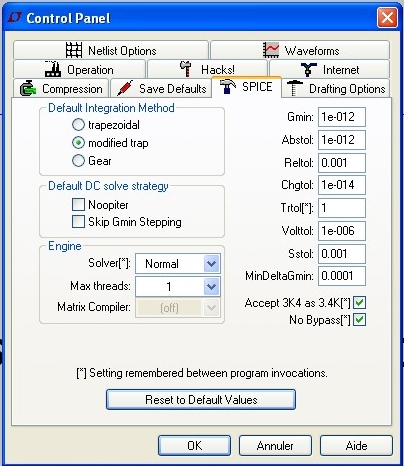Expand the Max threads dropdown arrow
This screenshot has height=466, width=404.
211,286
